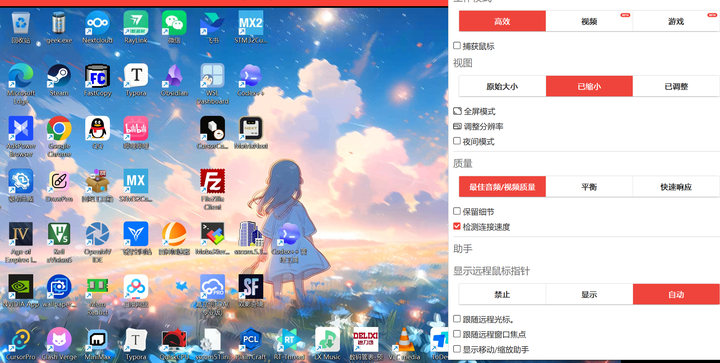Open the DELIXI shortcut icon
The height and width of the screenshot is (363, 720).
[x=366, y=340]
